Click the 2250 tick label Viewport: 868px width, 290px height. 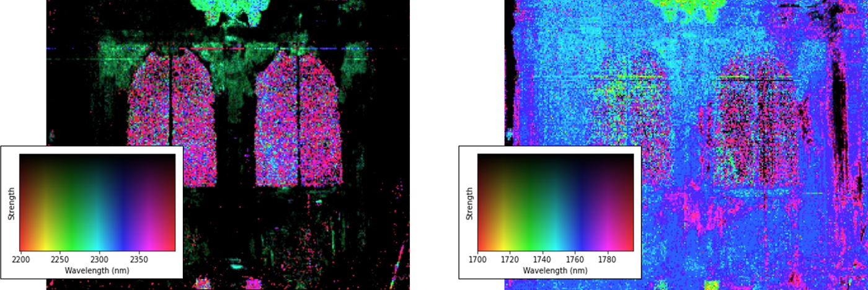[x=60, y=259]
